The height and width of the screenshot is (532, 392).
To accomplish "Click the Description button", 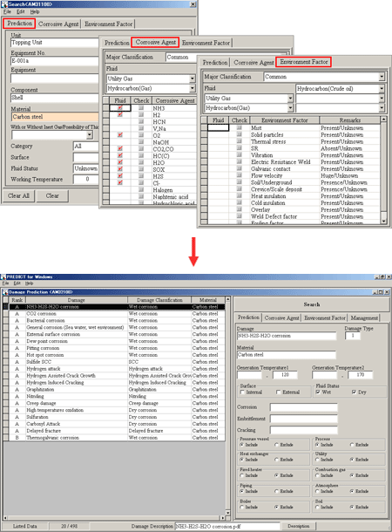I will (x=299, y=526).
